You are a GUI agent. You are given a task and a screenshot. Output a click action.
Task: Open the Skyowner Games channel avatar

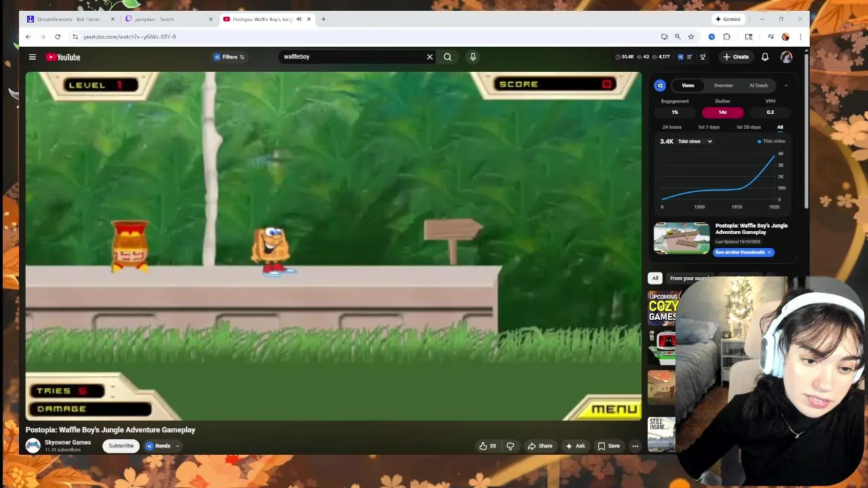tap(33, 445)
